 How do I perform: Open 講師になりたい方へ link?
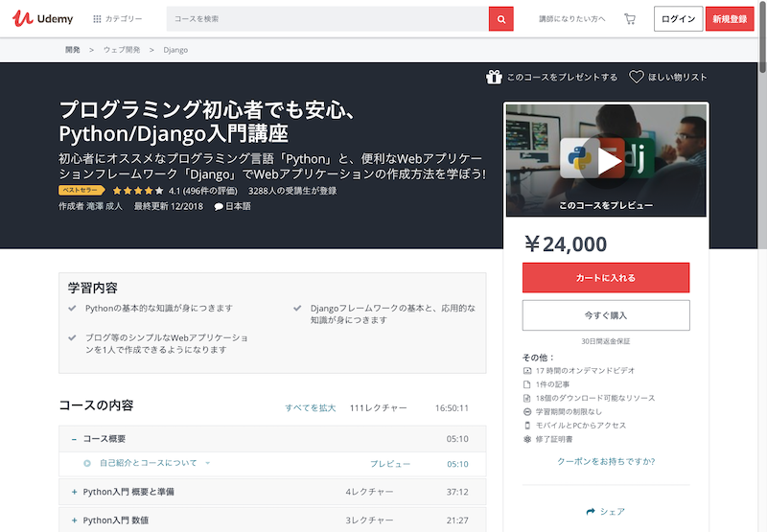[571, 18]
